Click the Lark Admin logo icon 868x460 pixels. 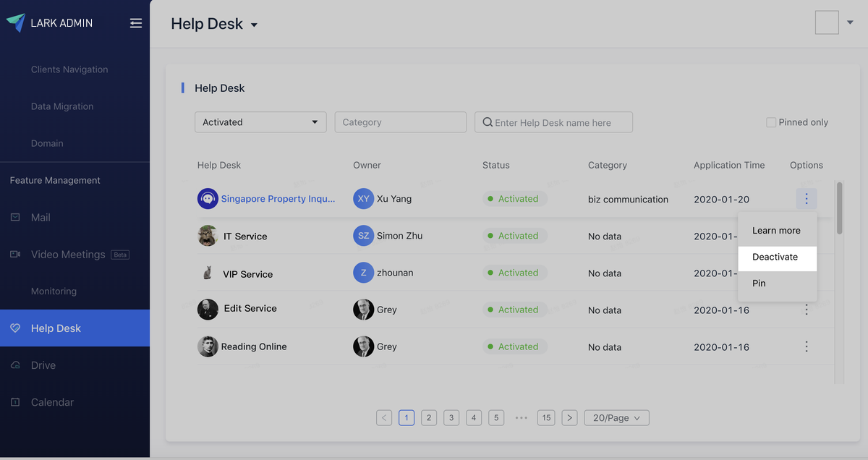click(16, 22)
